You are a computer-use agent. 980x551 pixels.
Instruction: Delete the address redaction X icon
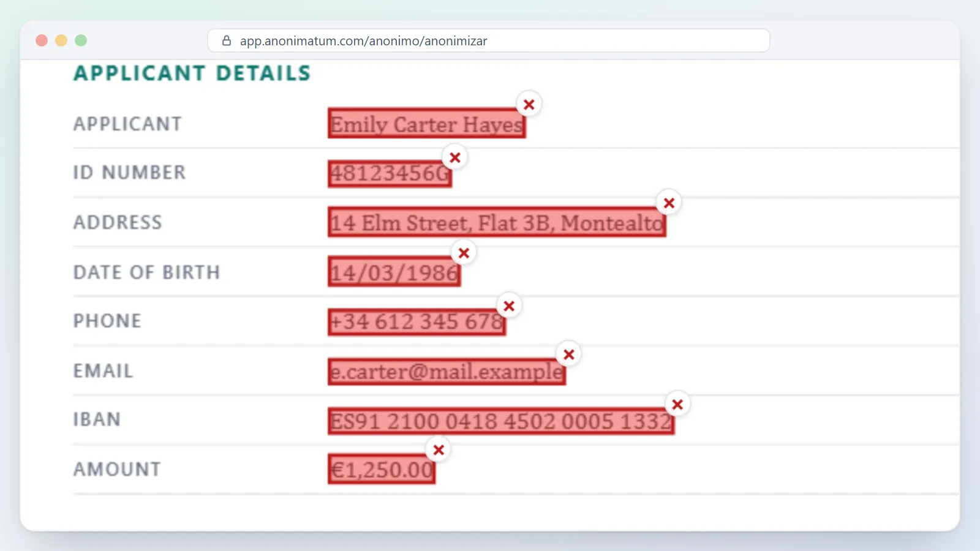[669, 203]
